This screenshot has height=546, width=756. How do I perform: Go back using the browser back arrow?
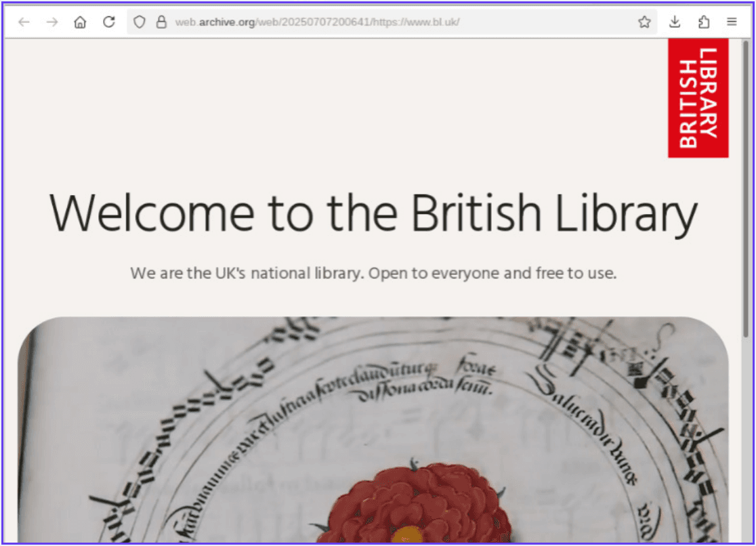[x=24, y=22]
